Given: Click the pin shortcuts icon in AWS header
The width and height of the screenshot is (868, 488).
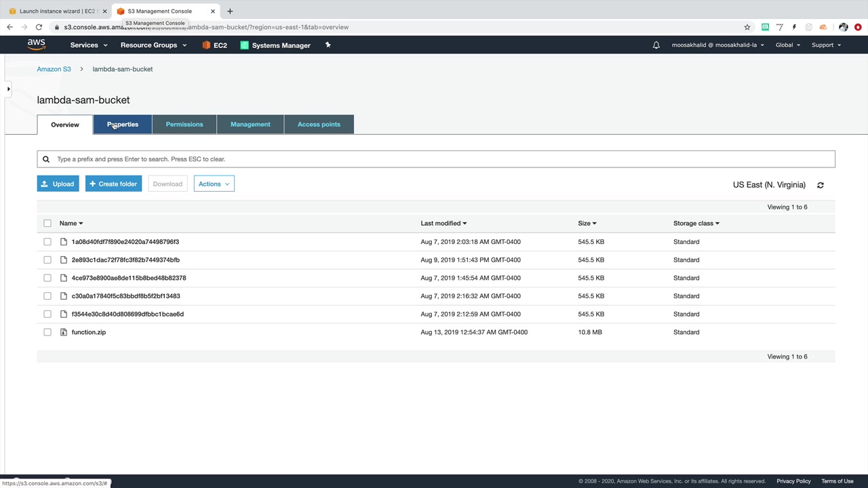Looking at the screenshot, I should click(328, 45).
